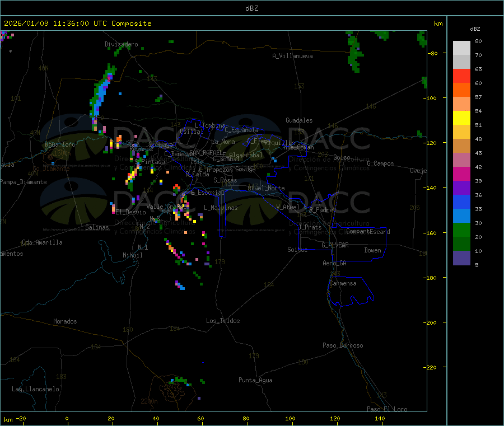
Task: Click the Guico map label
Action: point(342,157)
